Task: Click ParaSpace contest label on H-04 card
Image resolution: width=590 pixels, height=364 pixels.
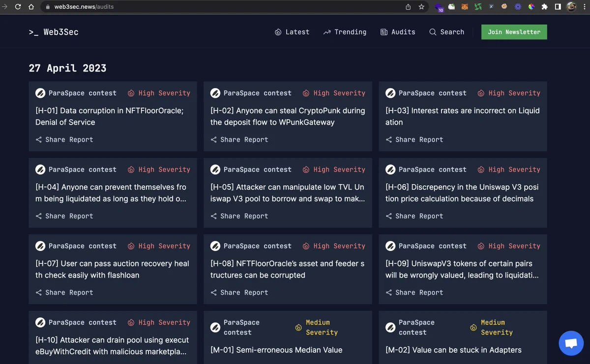Action: pyautogui.click(x=83, y=169)
